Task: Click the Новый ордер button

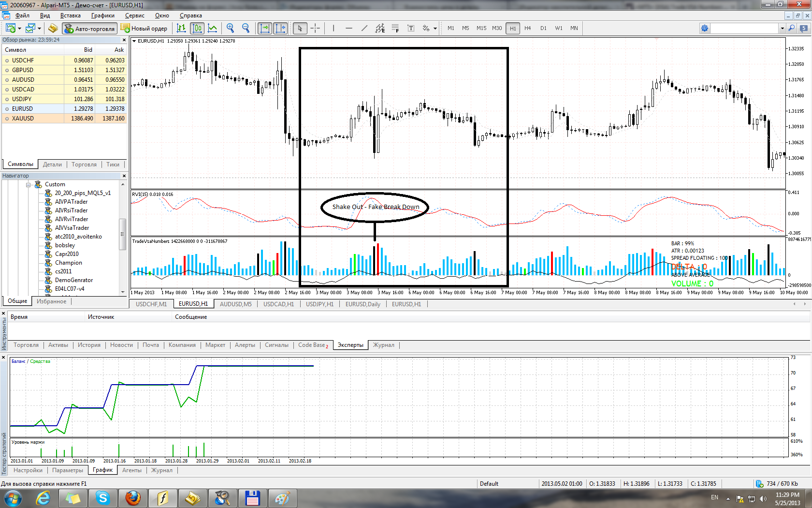Action: pos(144,29)
